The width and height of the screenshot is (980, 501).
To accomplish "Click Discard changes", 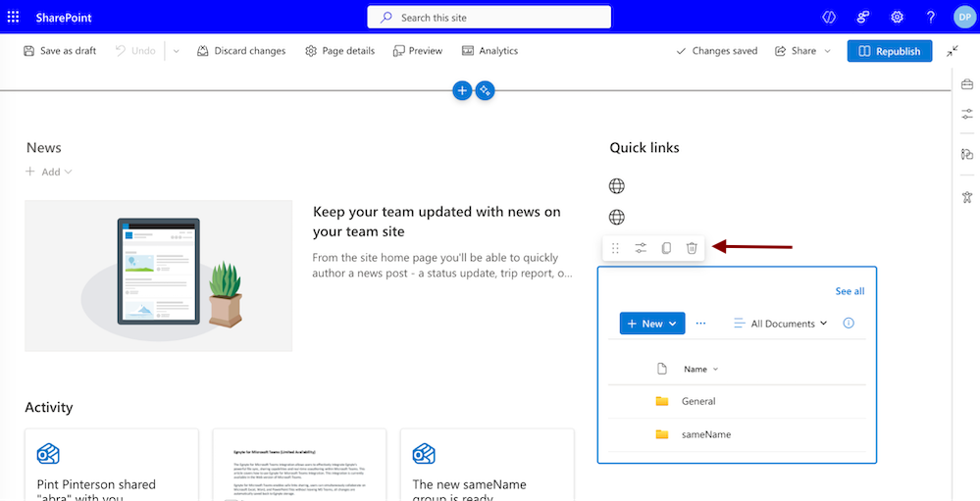I will click(x=241, y=51).
